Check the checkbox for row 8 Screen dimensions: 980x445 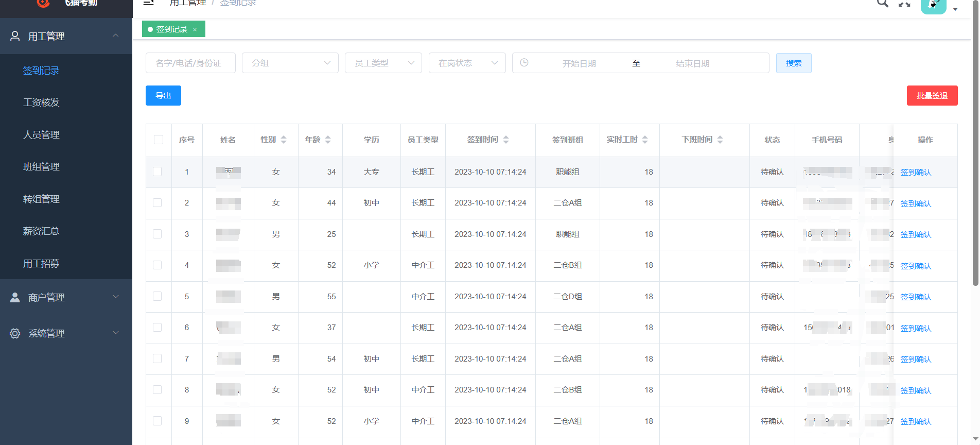point(157,389)
